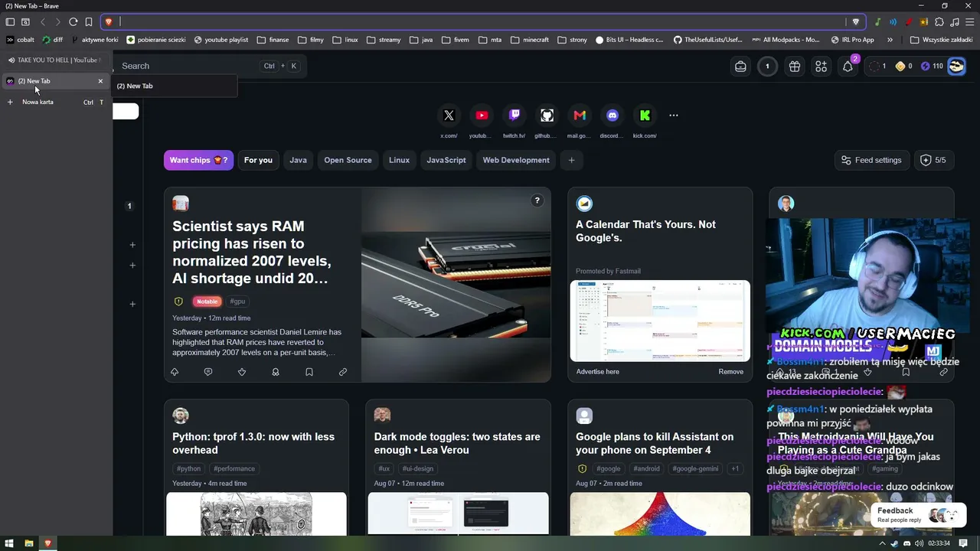Screen dimensions: 980x551
Task: Open Brave Rewards triangle icon
Action: 856,22
